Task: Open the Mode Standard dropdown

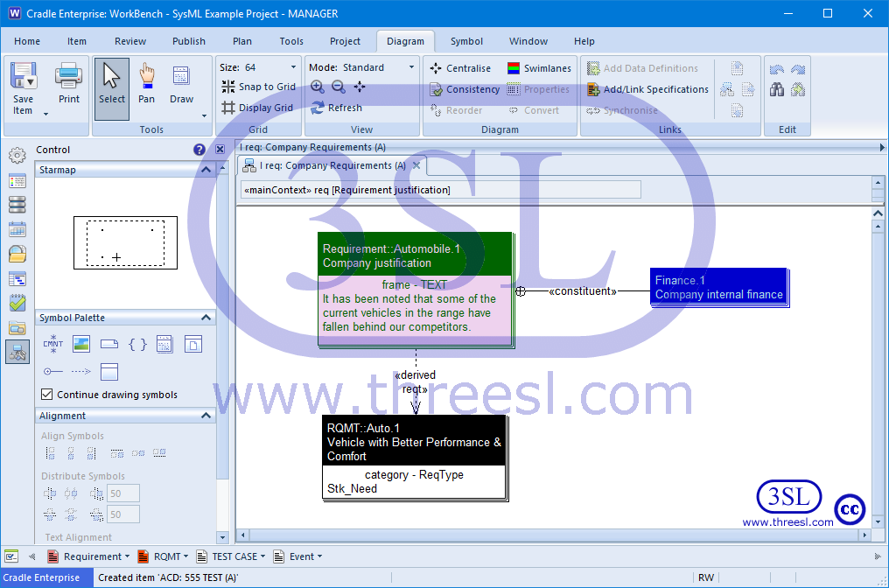Action: pos(411,67)
